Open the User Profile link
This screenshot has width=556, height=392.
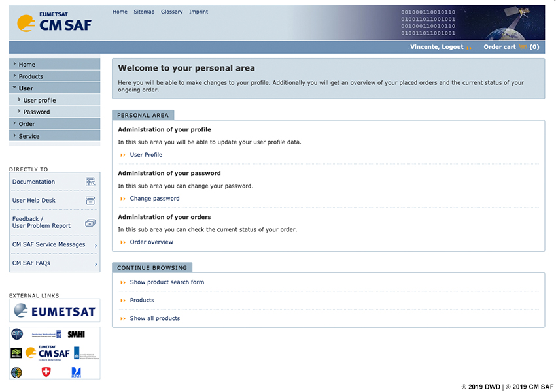(x=146, y=155)
